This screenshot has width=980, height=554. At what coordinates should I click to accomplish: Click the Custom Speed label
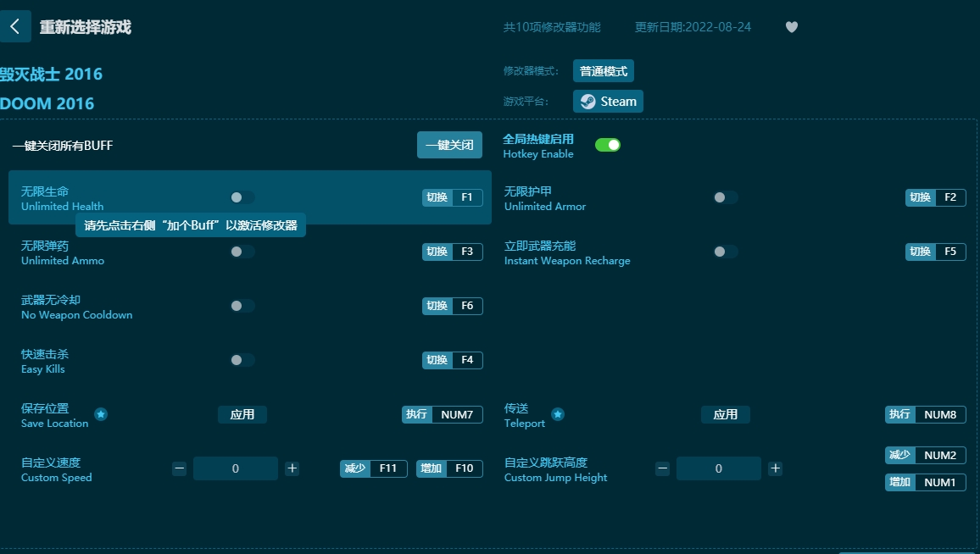coord(56,477)
